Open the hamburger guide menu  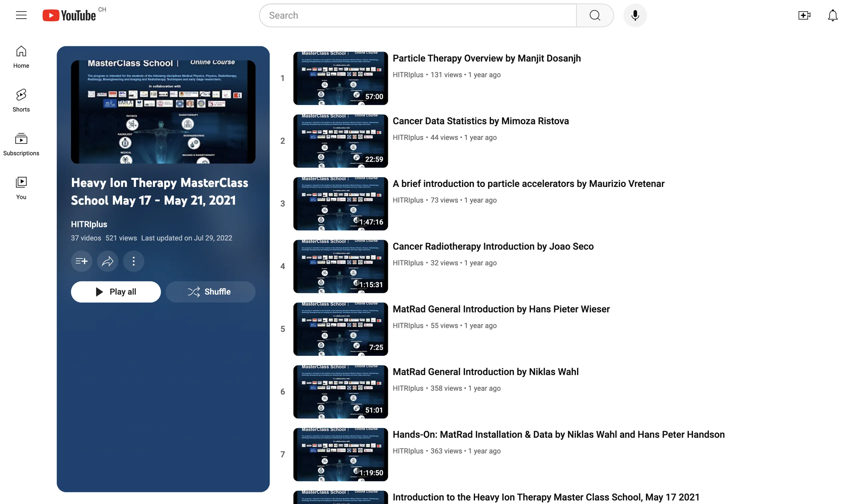(21, 15)
